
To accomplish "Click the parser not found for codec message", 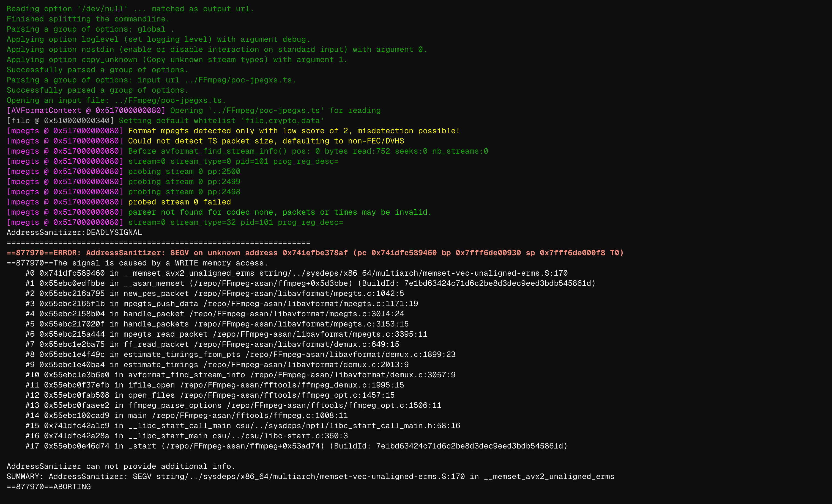I will (278, 212).
